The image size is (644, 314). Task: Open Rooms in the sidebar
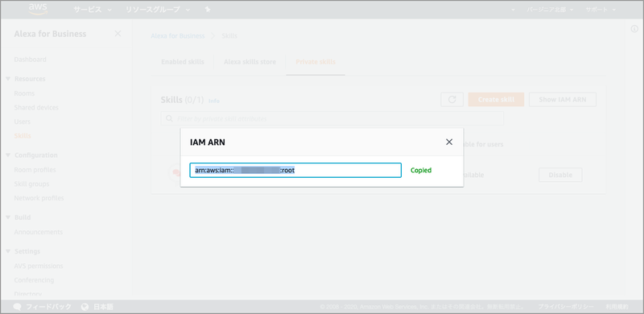pyautogui.click(x=24, y=93)
